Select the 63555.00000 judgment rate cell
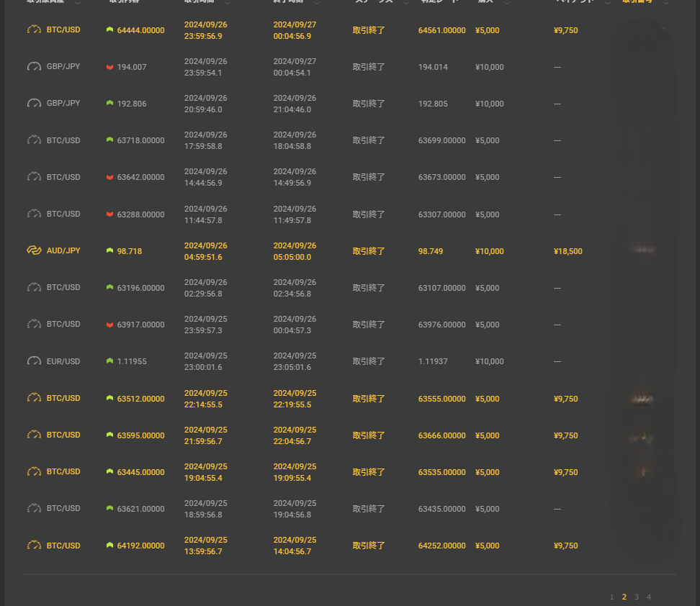 (441, 399)
